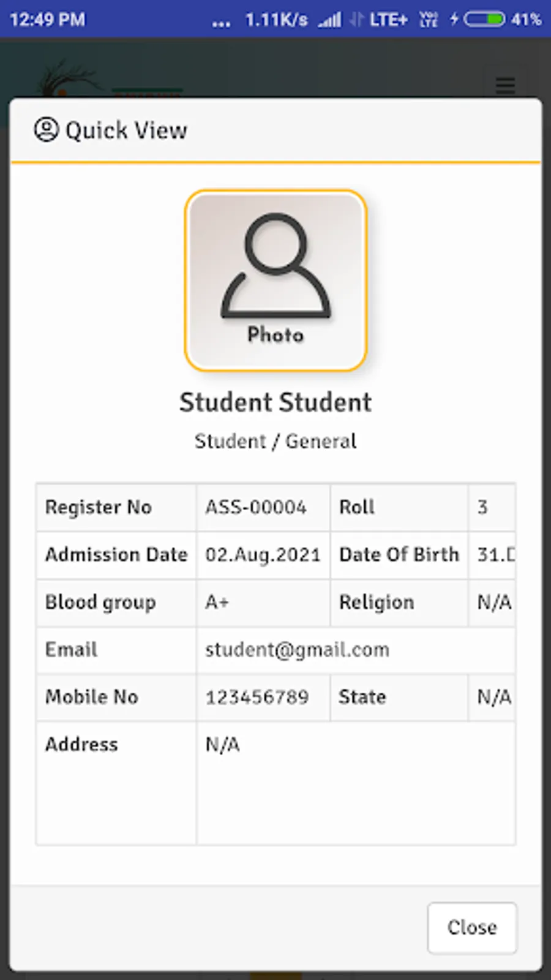Tap the Blood group A+ value
Screen dimensions: 551x980
[217, 602]
